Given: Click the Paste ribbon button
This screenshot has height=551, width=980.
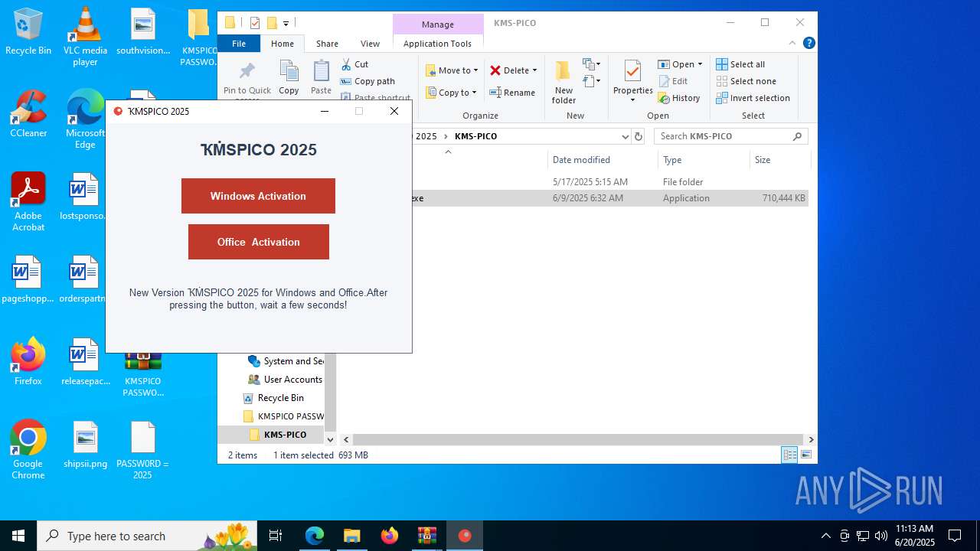Looking at the screenshot, I should 321,77.
